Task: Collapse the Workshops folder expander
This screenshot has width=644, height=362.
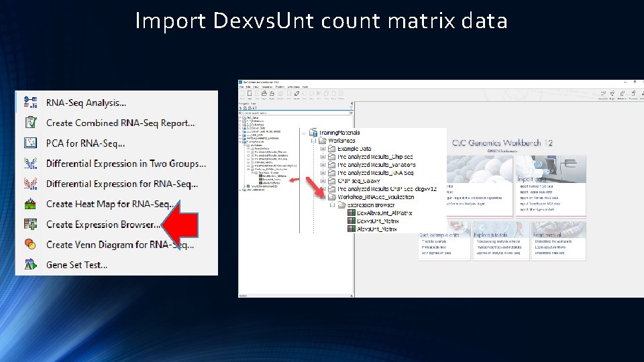Action: (314, 141)
